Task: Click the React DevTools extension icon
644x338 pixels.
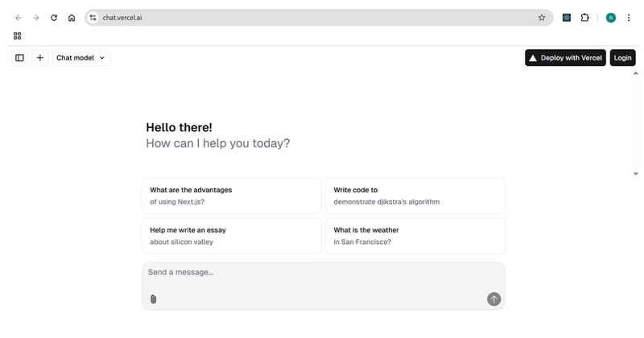Action: pos(567,18)
